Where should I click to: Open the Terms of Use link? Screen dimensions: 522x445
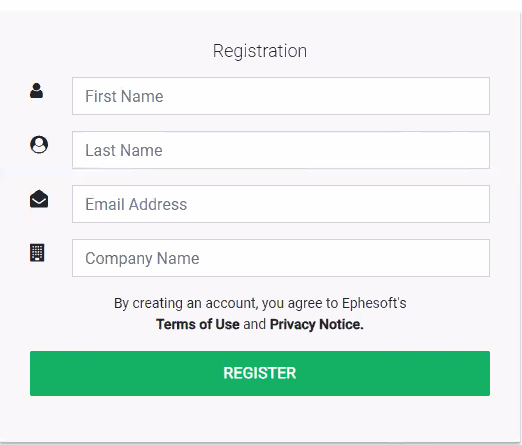click(198, 324)
